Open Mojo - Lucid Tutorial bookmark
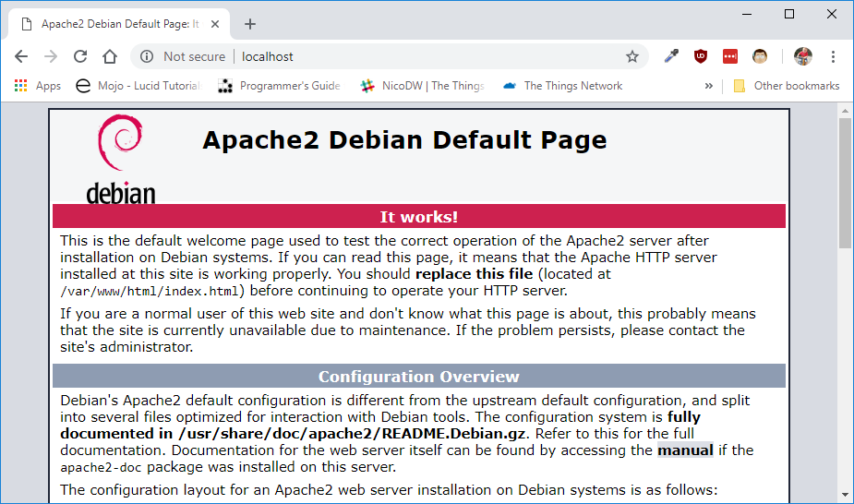The width and height of the screenshot is (854, 504). click(139, 86)
